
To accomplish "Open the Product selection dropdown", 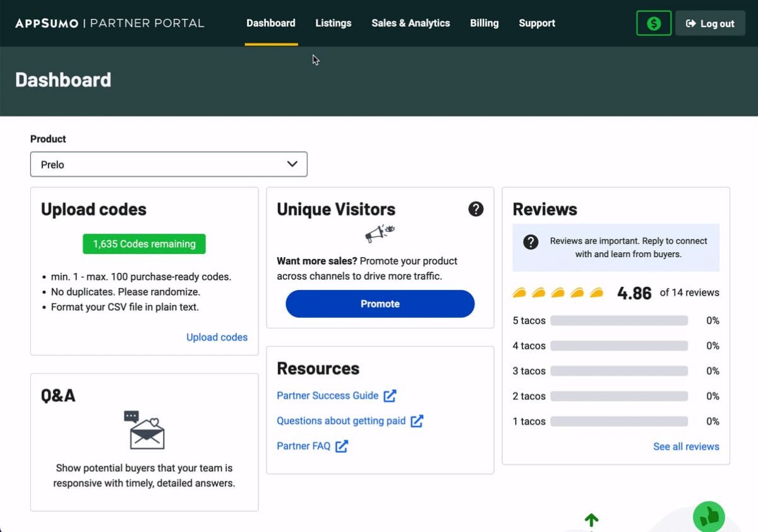I will (169, 164).
